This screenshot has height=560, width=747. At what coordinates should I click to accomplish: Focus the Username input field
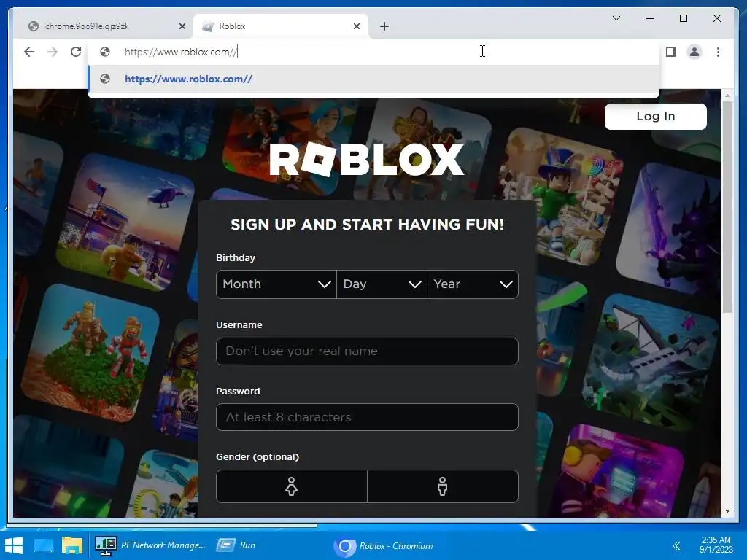tap(367, 351)
